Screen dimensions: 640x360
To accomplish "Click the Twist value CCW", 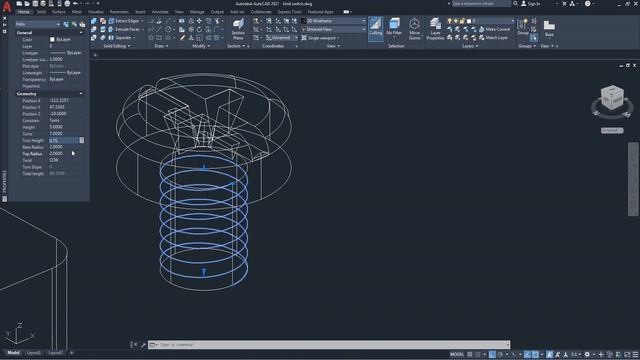I will (x=54, y=160).
